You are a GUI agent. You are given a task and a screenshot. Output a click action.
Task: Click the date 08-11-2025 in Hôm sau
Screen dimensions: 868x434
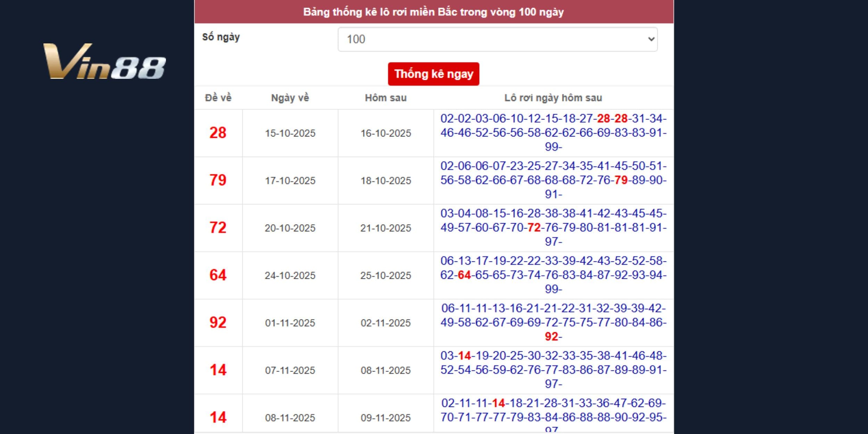click(385, 370)
